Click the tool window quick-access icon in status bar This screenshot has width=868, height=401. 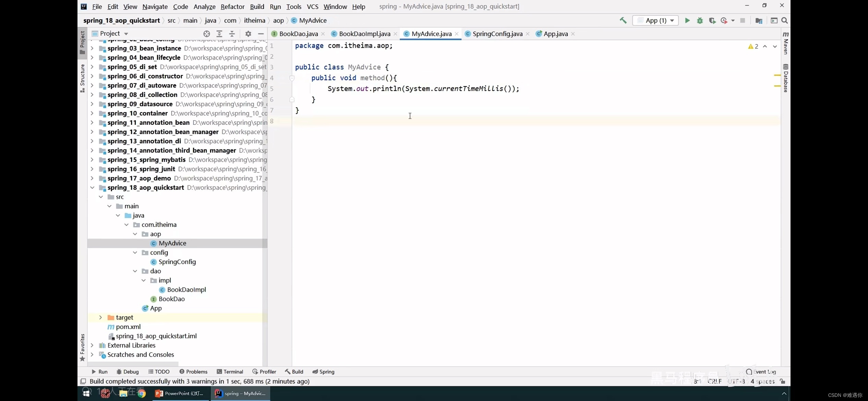point(83,381)
